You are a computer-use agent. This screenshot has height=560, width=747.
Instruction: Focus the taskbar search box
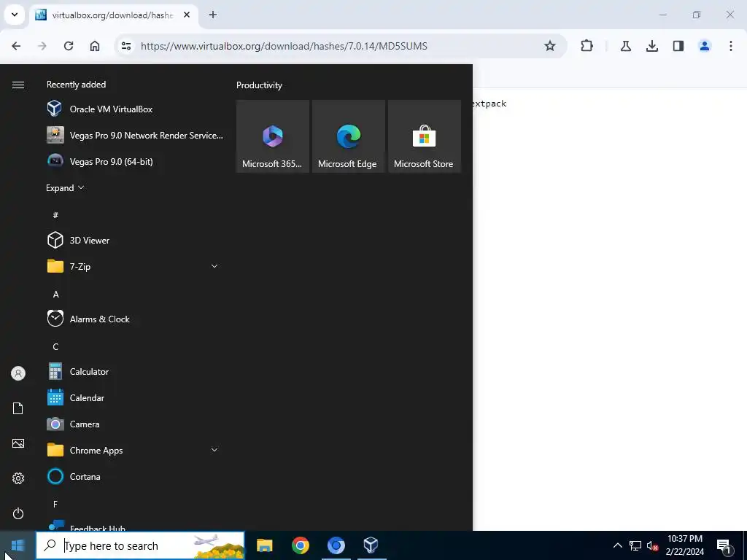pyautogui.click(x=140, y=545)
